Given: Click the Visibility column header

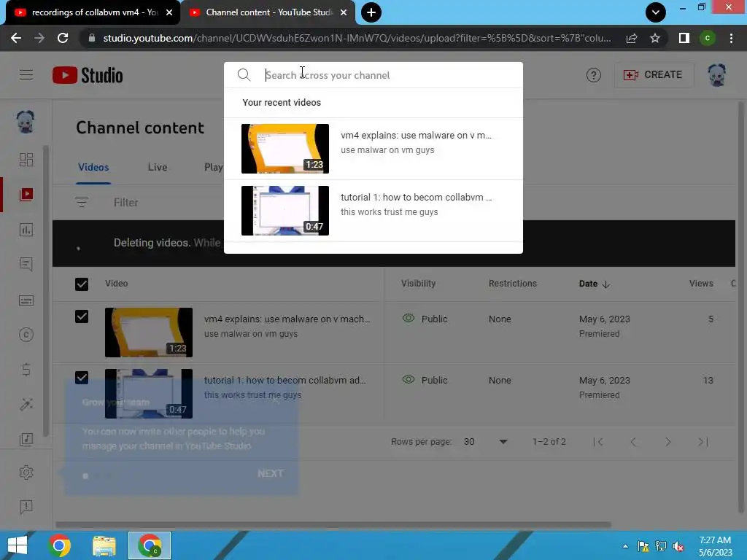Looking at the screenshot, I should click(x=418, y=284).
